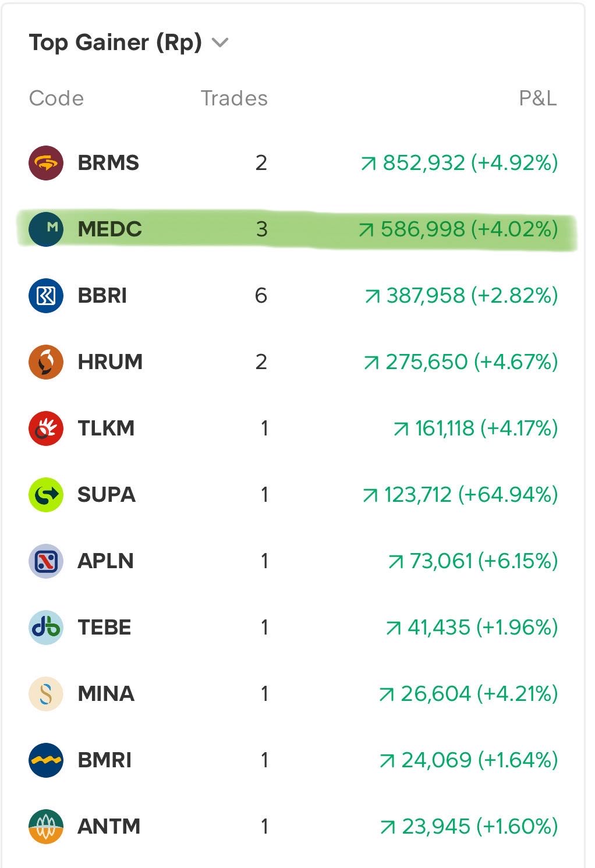Image resolution: width=595 pixels, height=868 pixels.
Task: Click the BMRI stock logo icon
Action: tap(46, 760)
